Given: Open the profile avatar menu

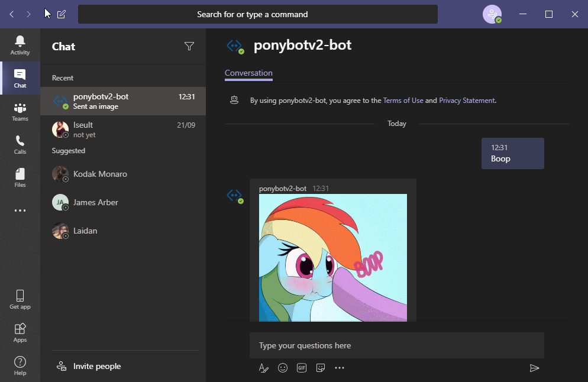Looking at the screenshot, I should click(492, 14).
